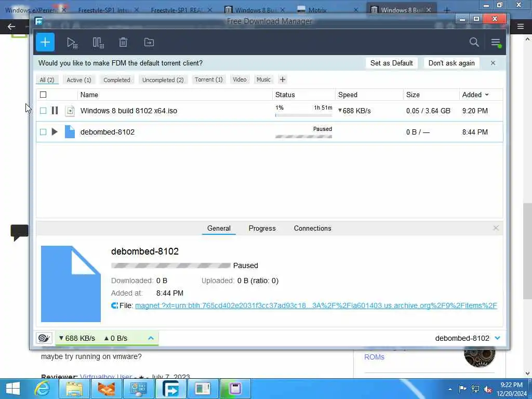The width and height of the screenshot is (532, 399).
Task: Open a new browser tab
Action: click(x=447, y=10)
